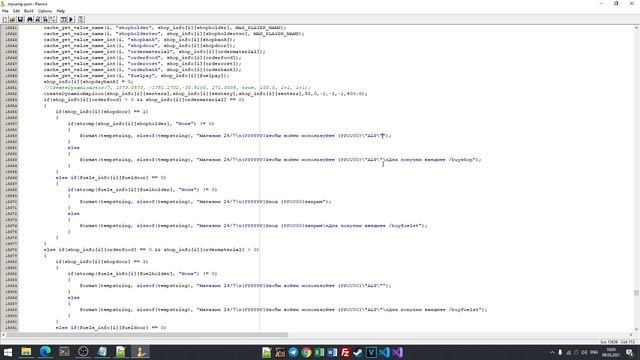Open the terminal from the taskbar
Image resolution: width=640 pixels, height=360 pixels.
point(64,352)
